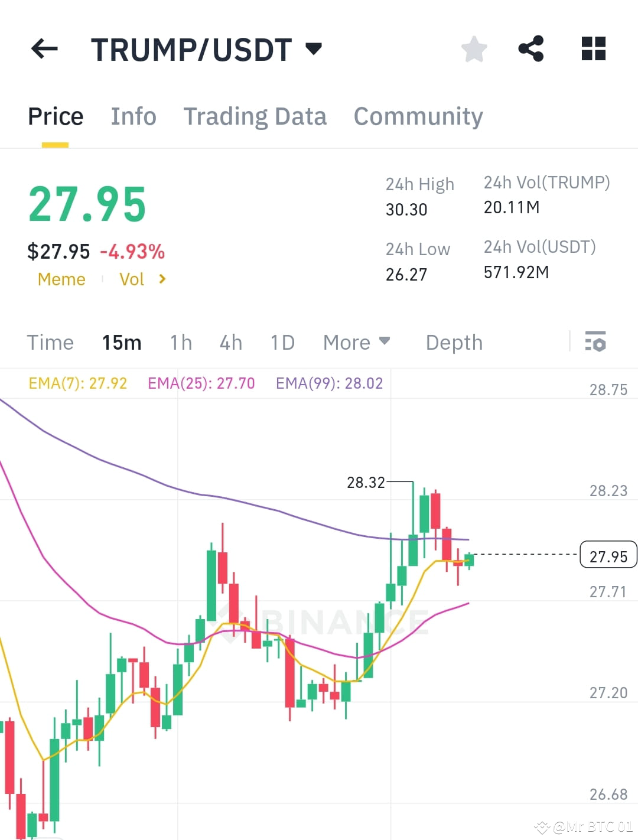Open the Community tab
The image size is (638, 840).
[x=418, y=116]
